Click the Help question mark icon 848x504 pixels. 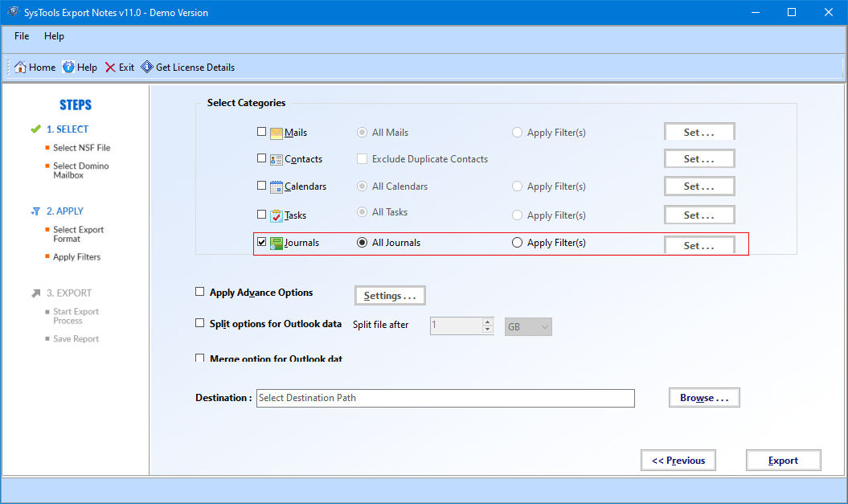(68, 67)
